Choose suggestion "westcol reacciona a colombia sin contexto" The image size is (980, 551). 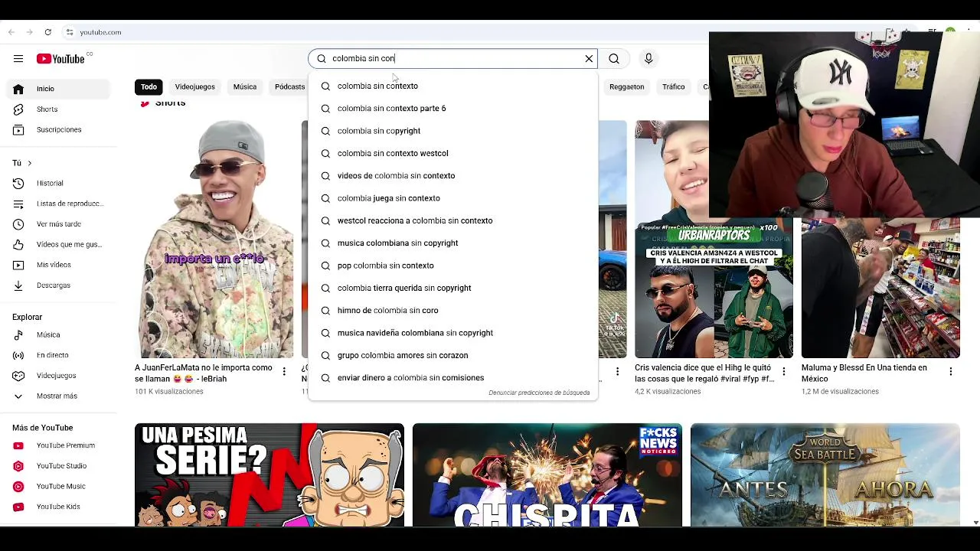[452, 220]
